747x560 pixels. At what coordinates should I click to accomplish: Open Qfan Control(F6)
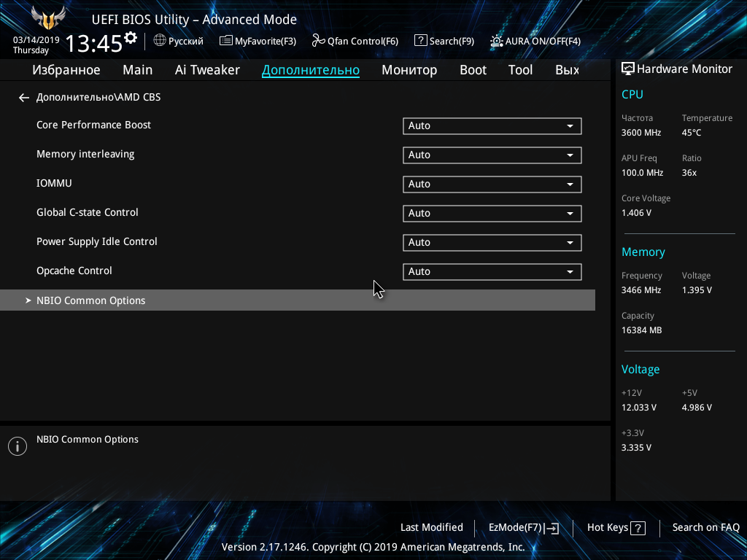coord(355,41)
